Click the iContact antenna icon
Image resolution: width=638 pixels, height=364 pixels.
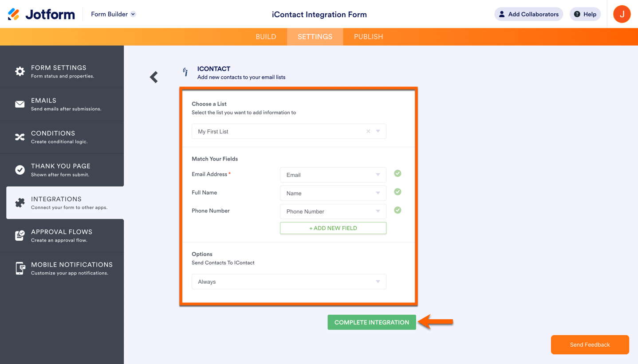tap(185, 71)
